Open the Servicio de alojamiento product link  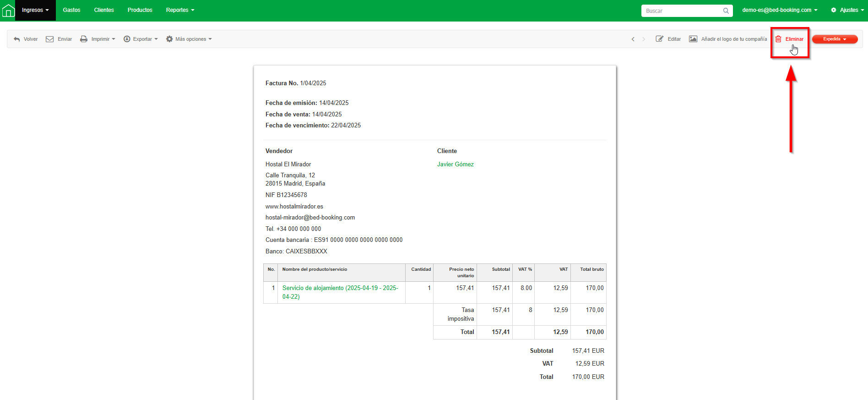click(x=340, y=292)
